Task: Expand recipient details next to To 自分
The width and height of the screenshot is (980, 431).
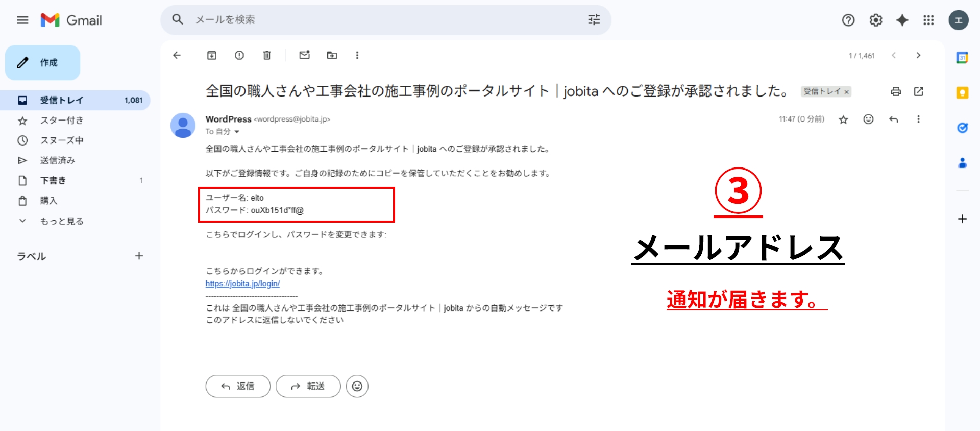Action: tap(237, 132)
